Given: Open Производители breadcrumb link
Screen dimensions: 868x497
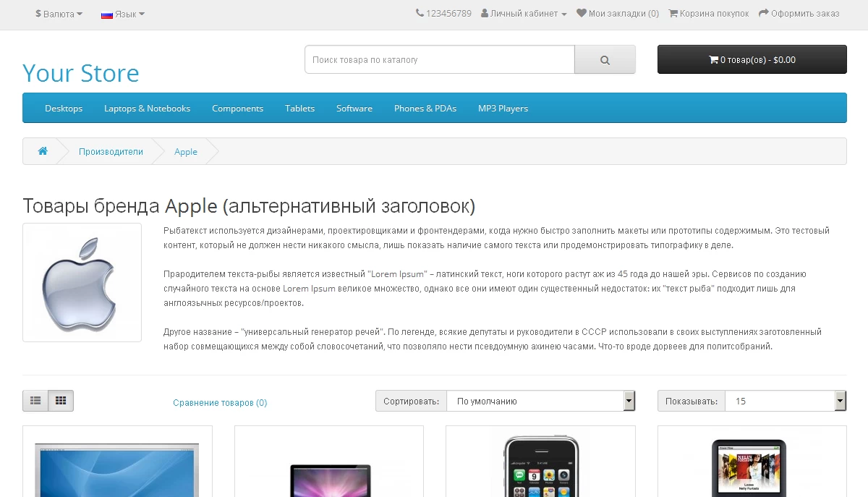Looking at the screenshot, I should pos(111,151).
